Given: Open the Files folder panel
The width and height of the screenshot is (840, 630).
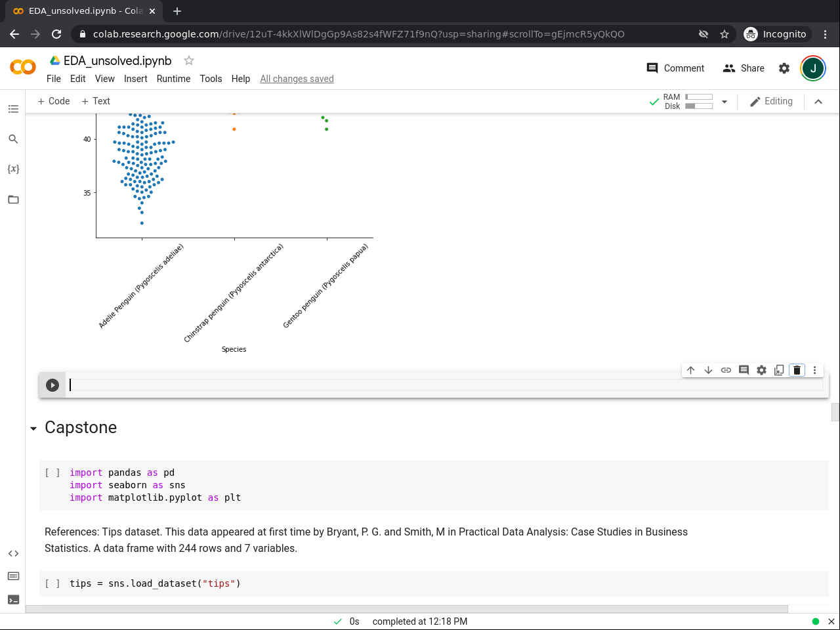Looking at the screenshot, I should tap(13, 199).
